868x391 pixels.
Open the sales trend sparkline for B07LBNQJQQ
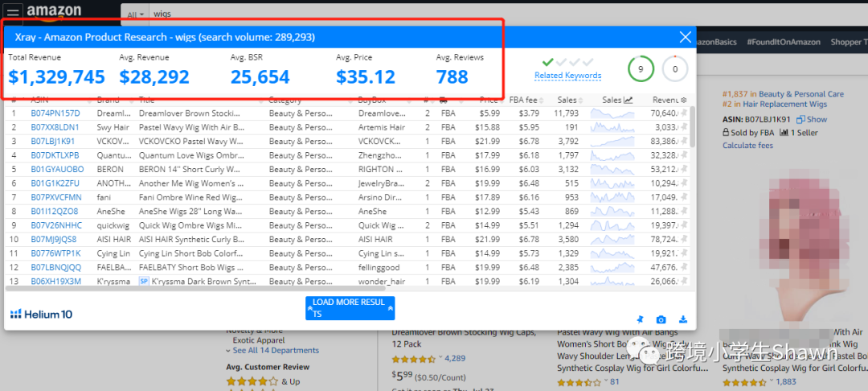click(x=612, y=267)
